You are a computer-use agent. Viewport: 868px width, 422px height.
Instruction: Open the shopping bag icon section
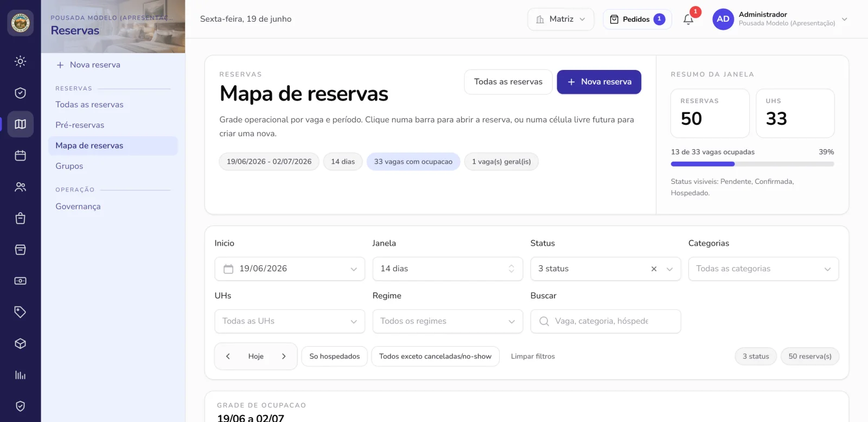[x=21, y=218]
